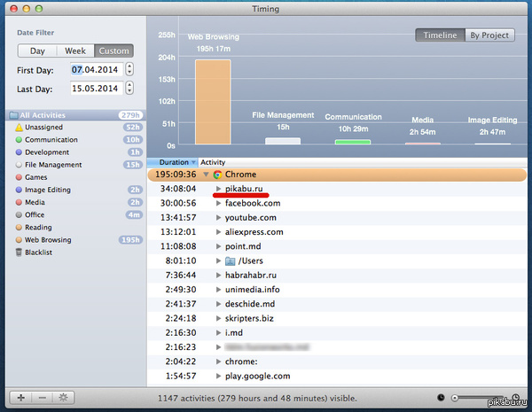Expand the pikabu.ru entry

point(218,189)
